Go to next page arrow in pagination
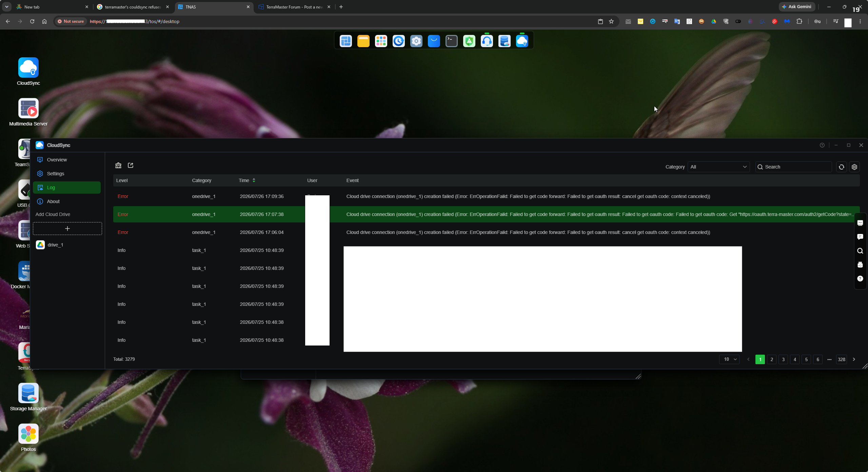868x472 pixels. [x=854, y=359]
